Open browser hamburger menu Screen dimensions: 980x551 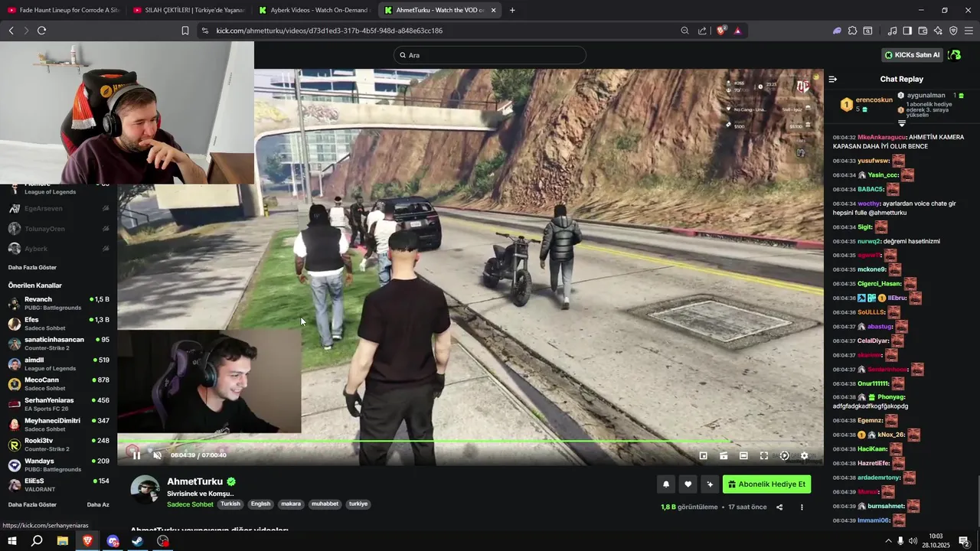[969, 31]
